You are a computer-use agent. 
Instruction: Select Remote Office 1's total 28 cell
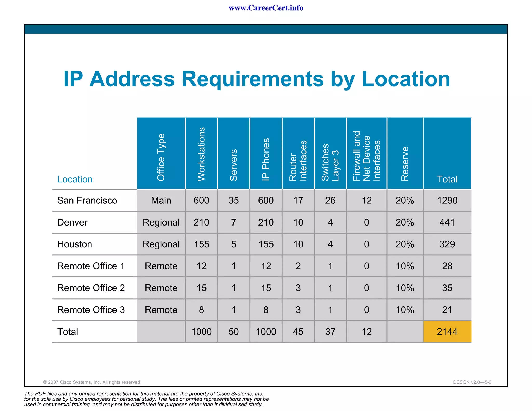[x=447, y=266]
